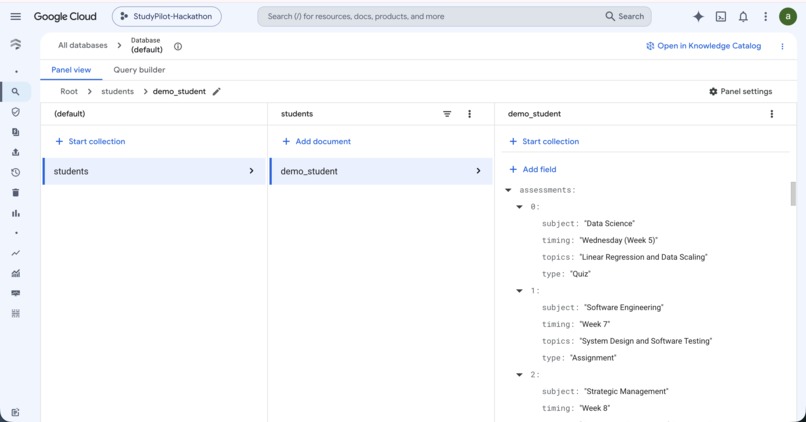Screen dimensions: 806x422
Task: Open the monitor screen sidebar icon
Action: tap(16, 293)
